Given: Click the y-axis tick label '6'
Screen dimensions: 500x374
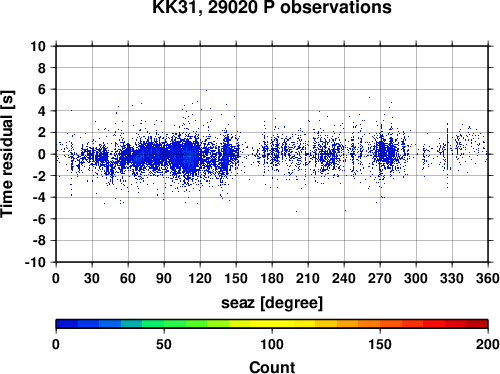Looking at the screenshot, I should (41, 89).
